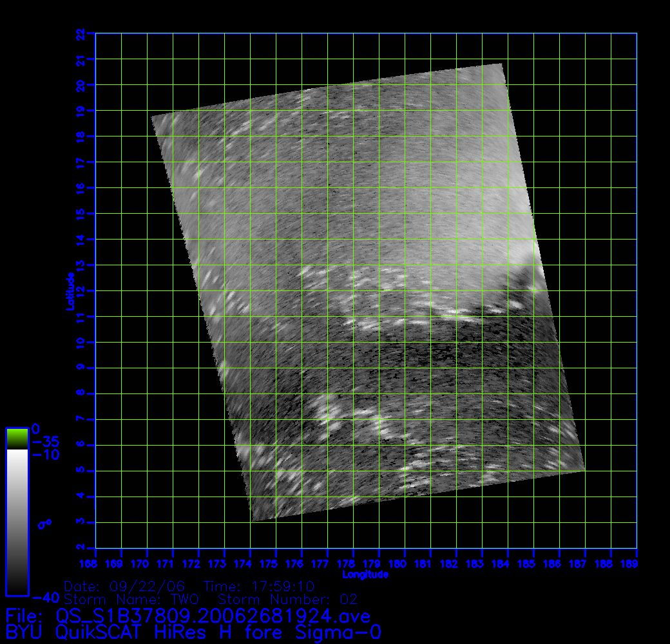670x644 pixels.
Task: Select the Latitude axis title
Action: click(69, 291)
